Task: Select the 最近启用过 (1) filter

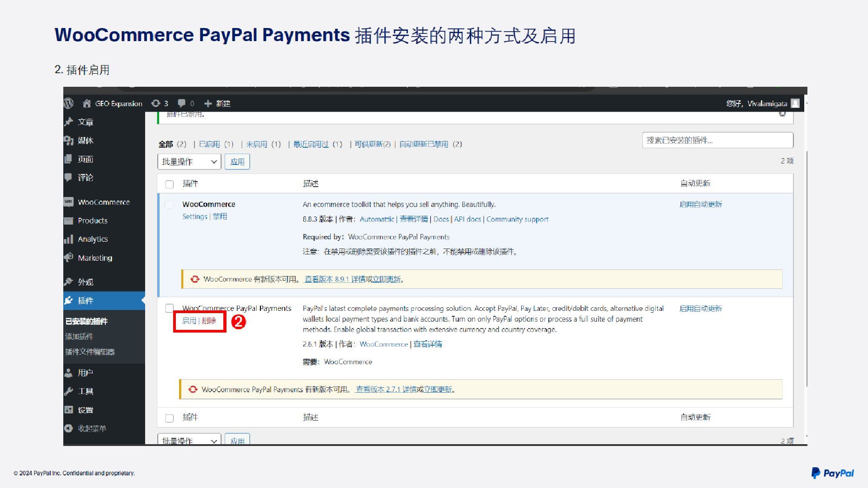Action: tap(318, 144)
